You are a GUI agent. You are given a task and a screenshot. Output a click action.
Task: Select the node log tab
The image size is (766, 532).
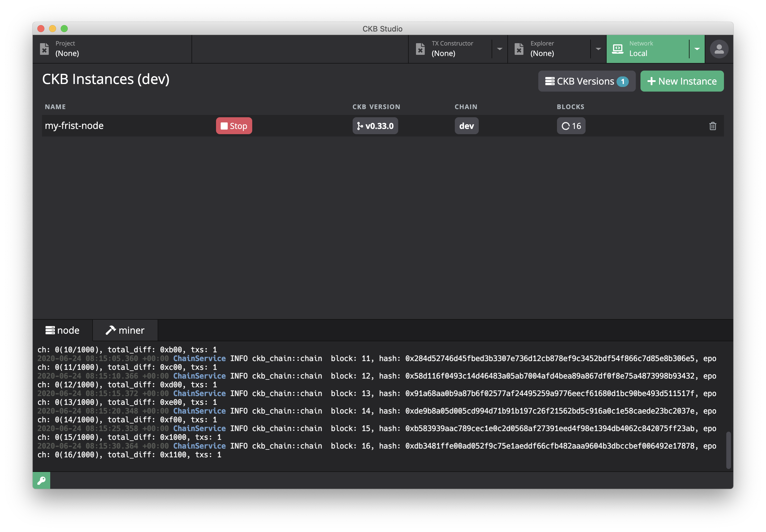tap(62, 330)
